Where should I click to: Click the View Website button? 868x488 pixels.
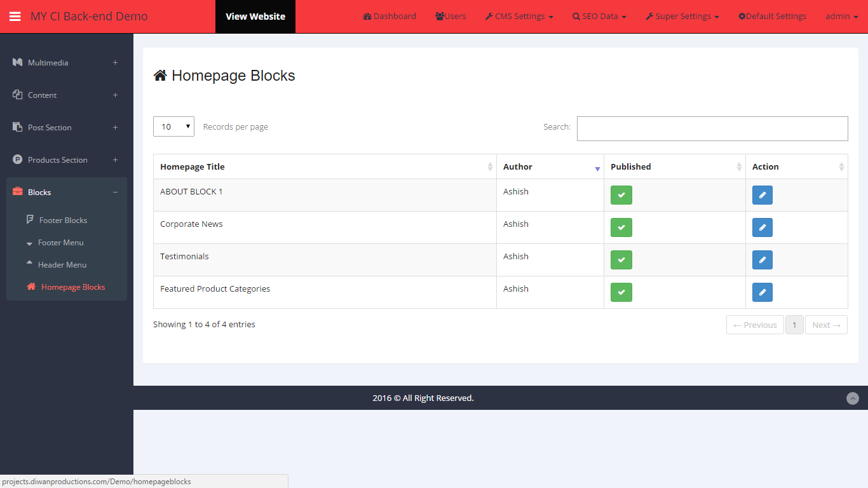coord(255,16)
